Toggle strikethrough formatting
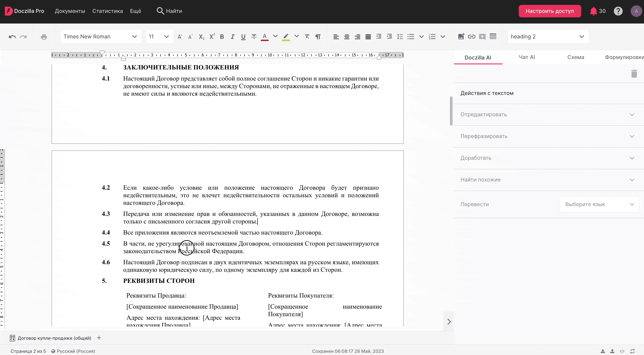 254,37
